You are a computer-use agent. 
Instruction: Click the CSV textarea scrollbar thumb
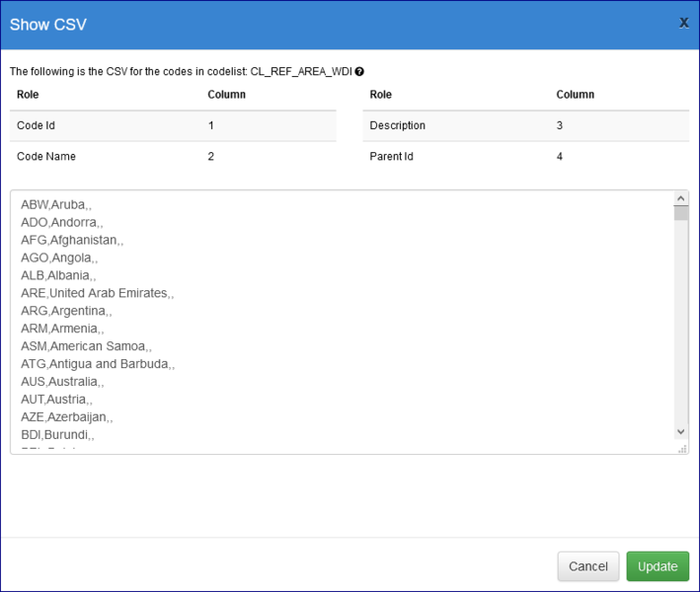680,213
